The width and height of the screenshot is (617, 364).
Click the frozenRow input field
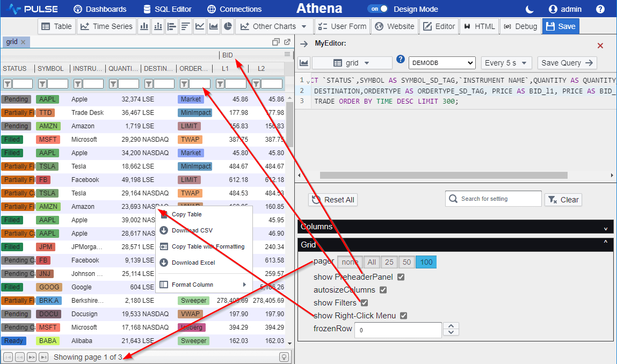398,330
